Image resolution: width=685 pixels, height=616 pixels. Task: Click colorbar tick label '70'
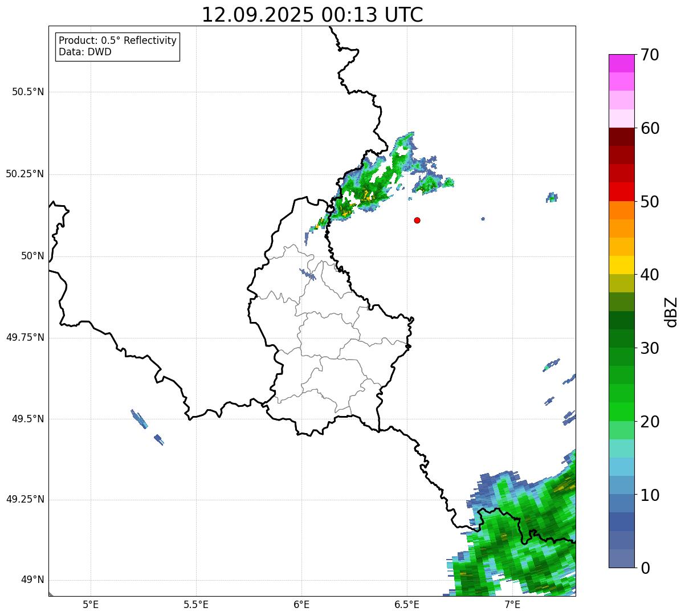click(x=650, y=55)
